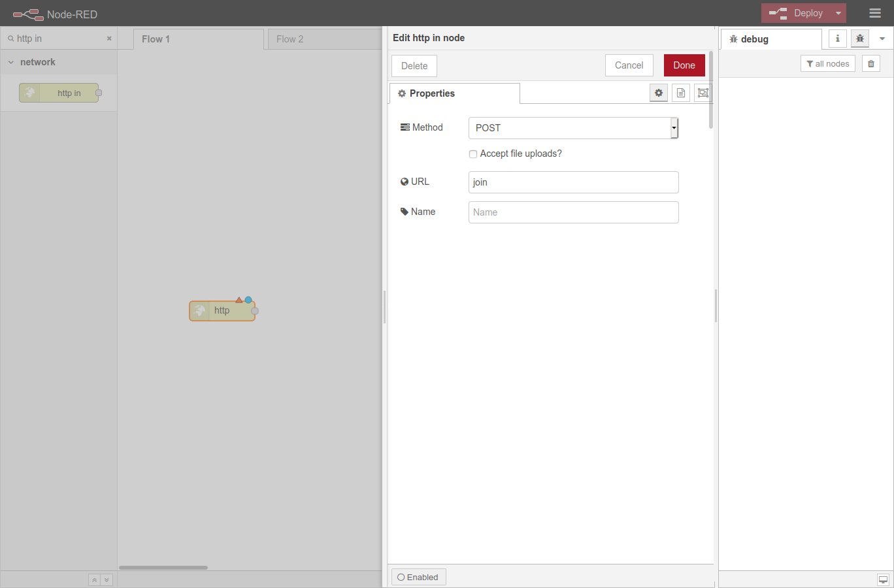Clear debug messages with the trash icon
894x588 pixels.
coord(870,63)
